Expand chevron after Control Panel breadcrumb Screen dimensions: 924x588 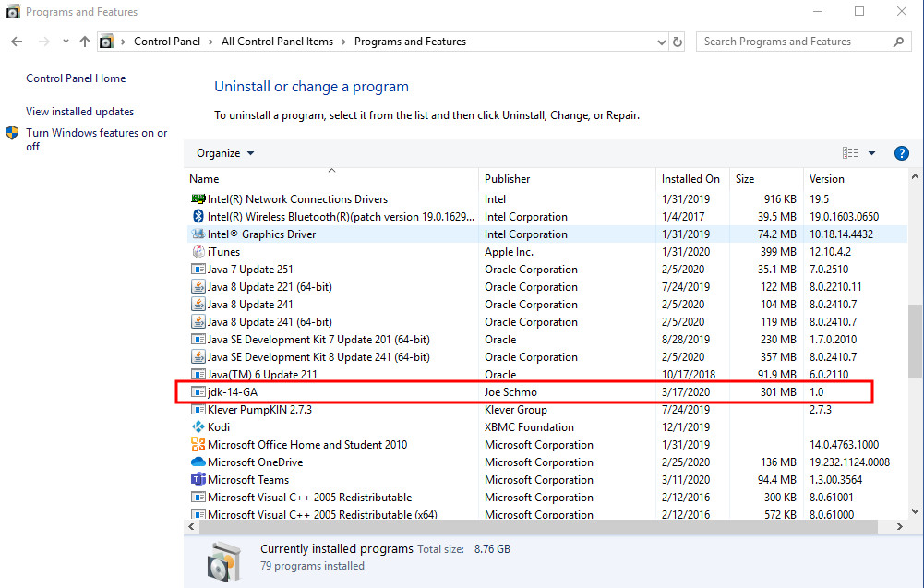tap(210, 42)
